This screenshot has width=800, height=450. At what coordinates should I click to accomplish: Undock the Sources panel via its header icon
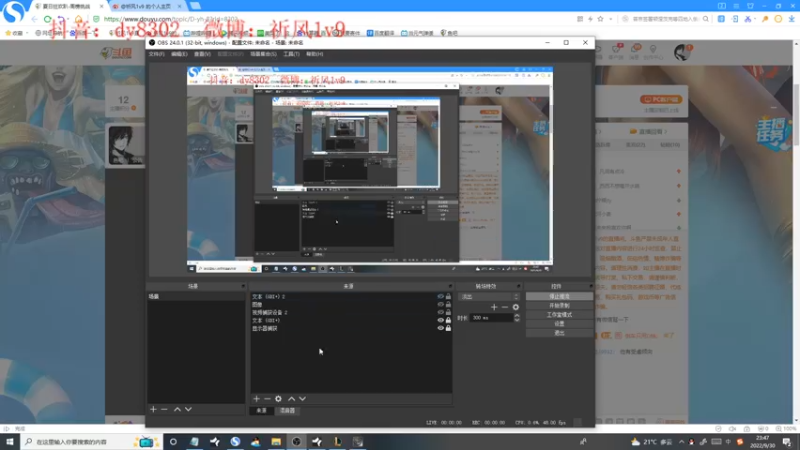pyautogui.click(x=450, y=286)
